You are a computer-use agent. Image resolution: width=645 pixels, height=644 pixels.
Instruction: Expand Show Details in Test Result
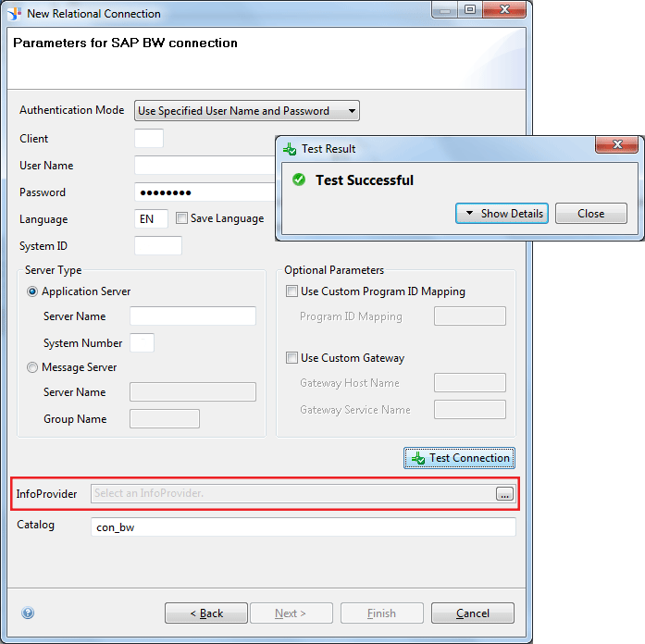[x=502, y=214]
